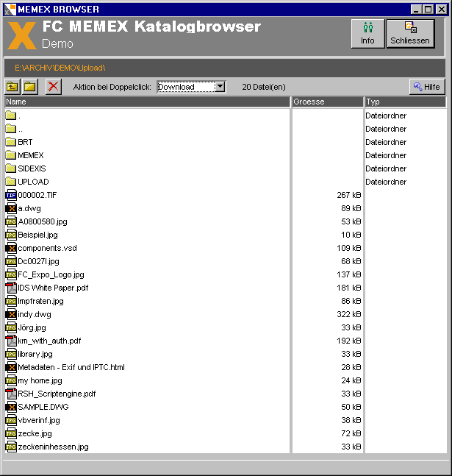The image size is (452, 476).
Task: Click the JPG icon of A0800580.jpg
Action: (11, 221)
